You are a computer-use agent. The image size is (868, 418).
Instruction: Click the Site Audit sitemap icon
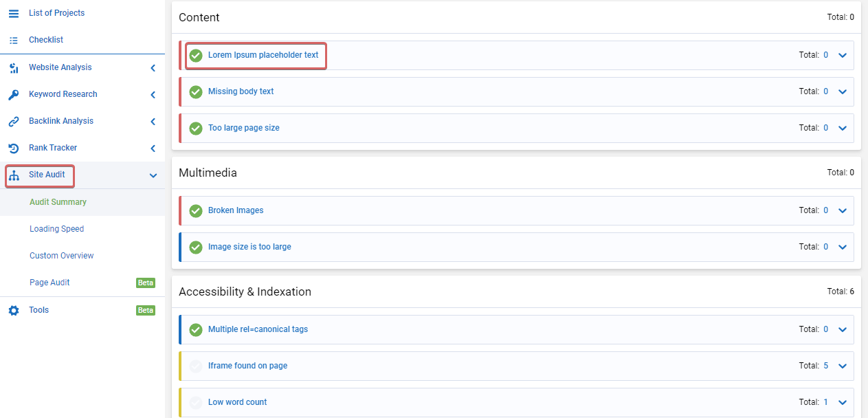(13, 175)
